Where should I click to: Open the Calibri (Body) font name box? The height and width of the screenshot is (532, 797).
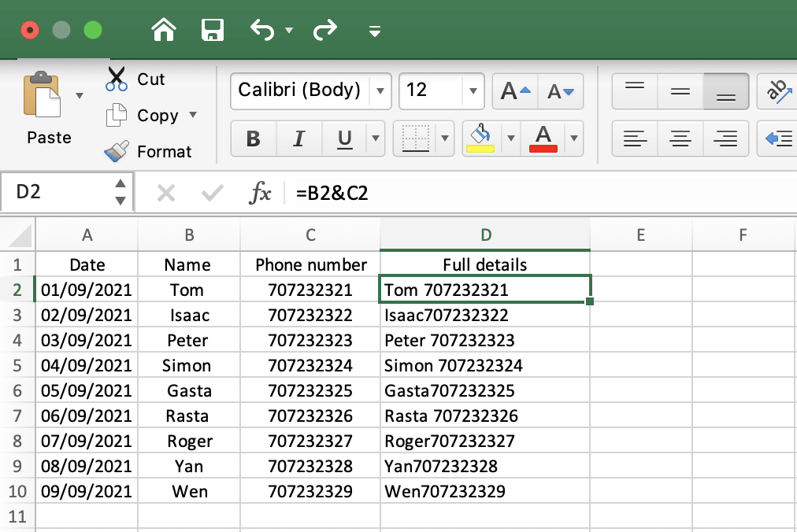point(300,91)
